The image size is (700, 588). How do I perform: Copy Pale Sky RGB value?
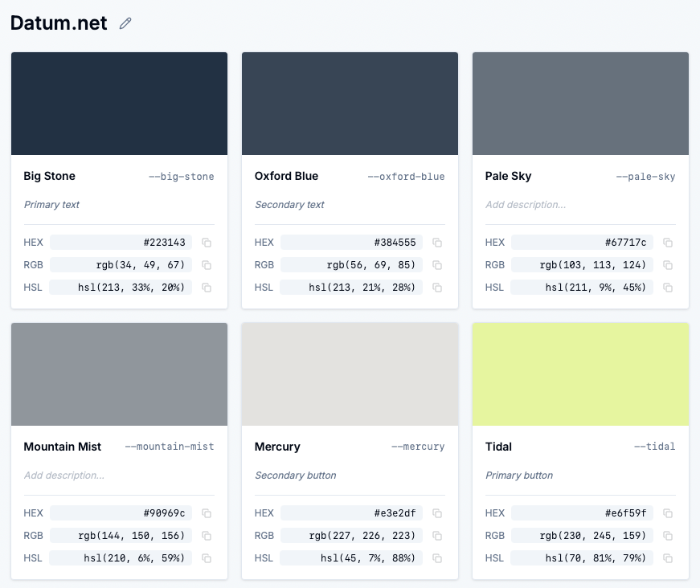pos(668,265)
